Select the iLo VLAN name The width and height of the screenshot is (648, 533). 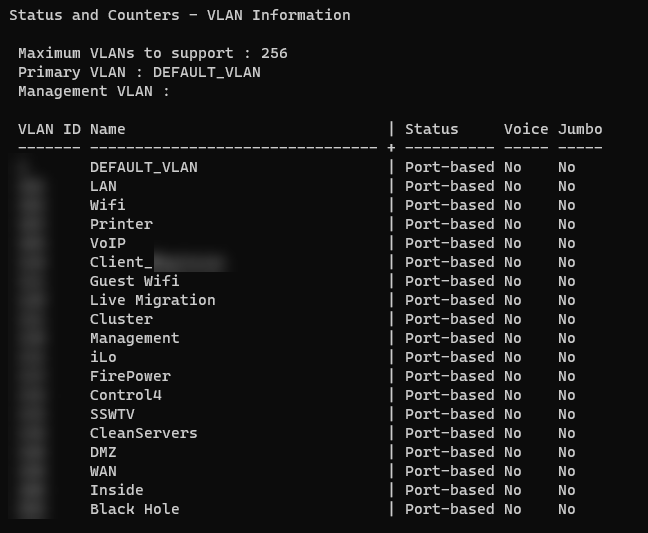(x=103, y=357)
